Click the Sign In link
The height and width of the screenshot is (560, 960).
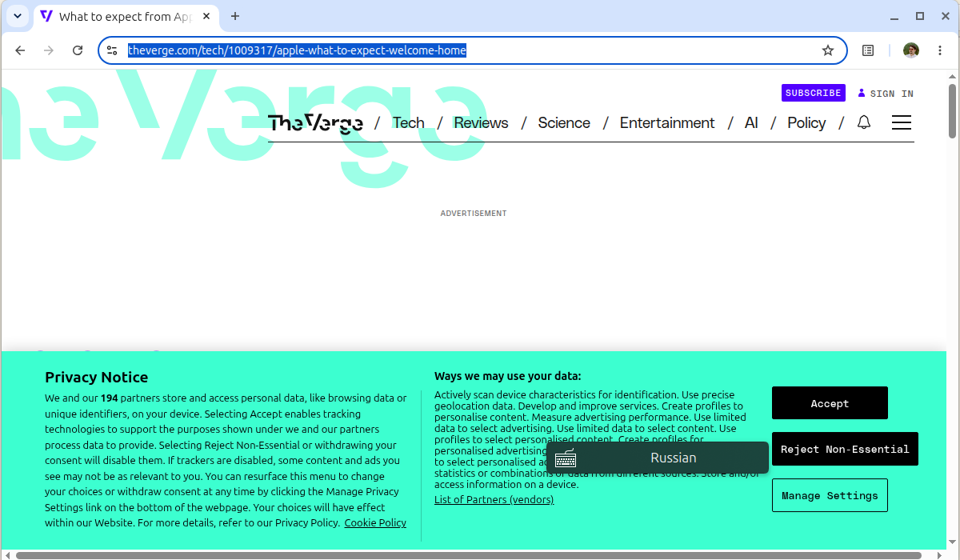pyautogui.click(x=886, y=94)
